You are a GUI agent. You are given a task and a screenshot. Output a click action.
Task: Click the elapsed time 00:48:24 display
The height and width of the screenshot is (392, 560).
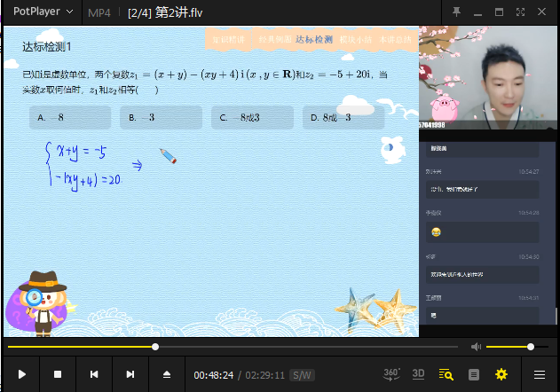(x=214, y=375)
